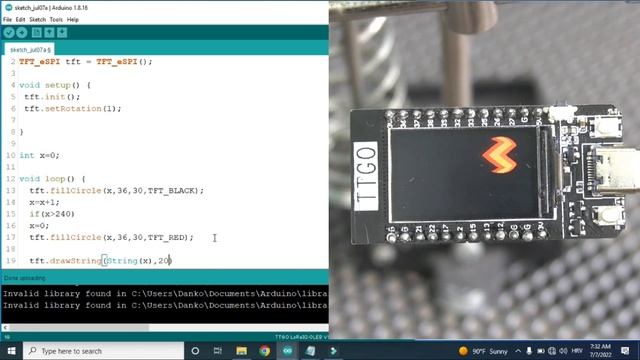This screenshot has height=360, width=640.
Task: Click the volume speaker tray icon
Action: tap(563, 351)
